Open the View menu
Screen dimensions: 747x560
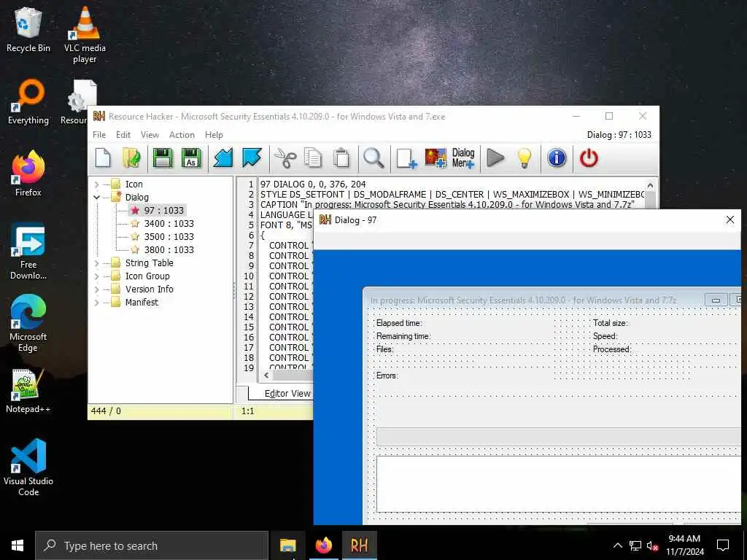coord(150,135)
